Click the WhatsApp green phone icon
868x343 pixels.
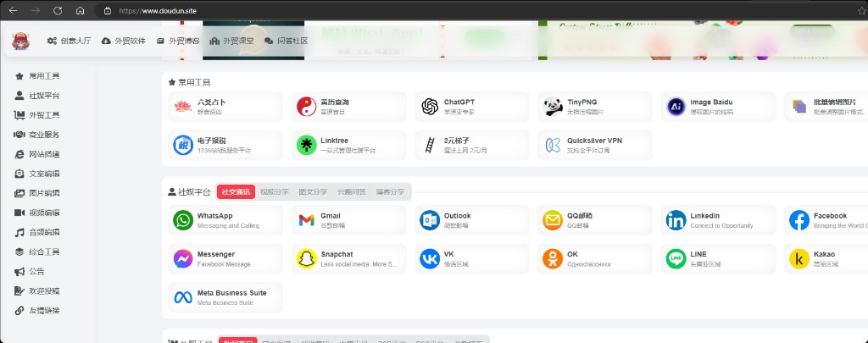point(183,220)
